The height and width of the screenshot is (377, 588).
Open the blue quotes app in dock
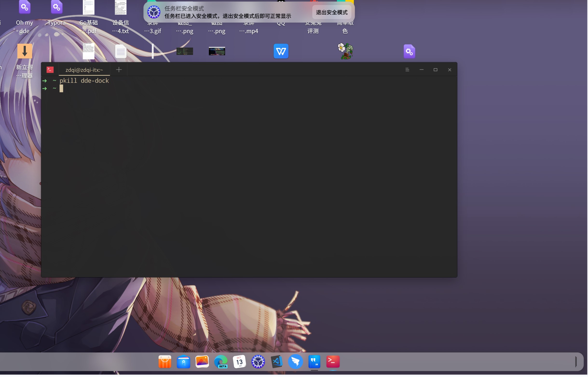(314, 362)
